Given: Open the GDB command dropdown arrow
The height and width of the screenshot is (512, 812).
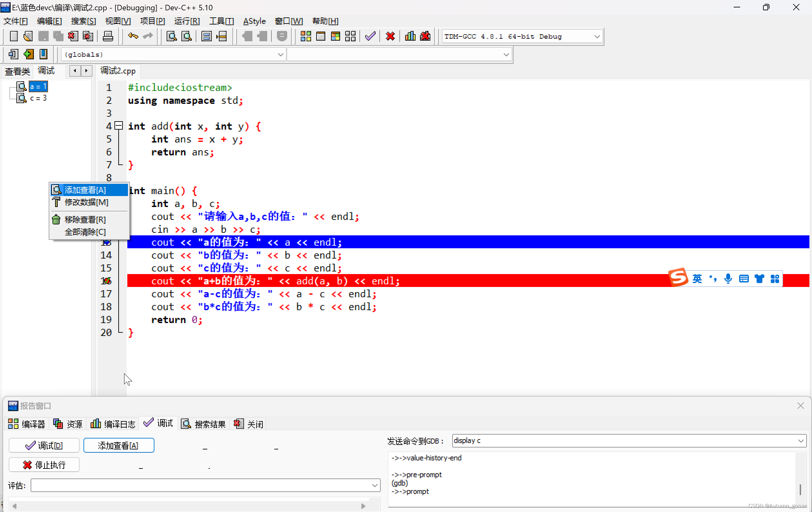Looking at the screenshot, I should coord(801,440).
